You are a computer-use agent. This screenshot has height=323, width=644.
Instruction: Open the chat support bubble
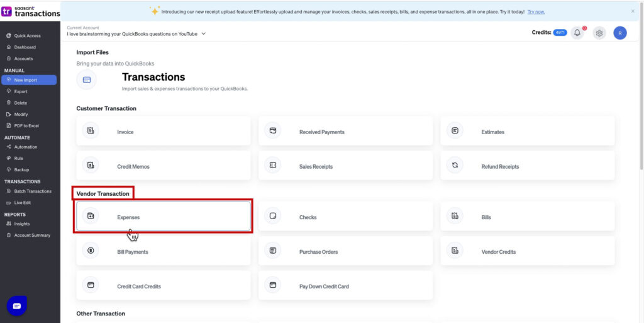click(17, 306)
